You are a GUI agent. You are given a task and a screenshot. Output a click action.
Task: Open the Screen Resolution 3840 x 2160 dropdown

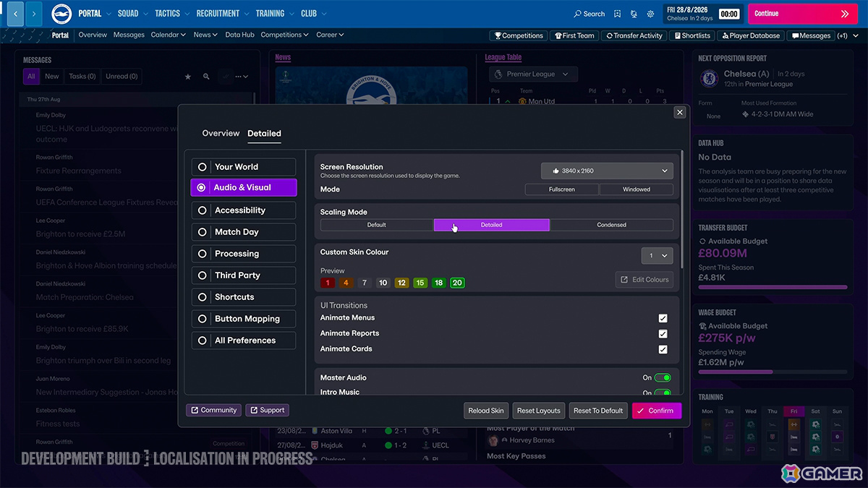click(x=607, y=171)
